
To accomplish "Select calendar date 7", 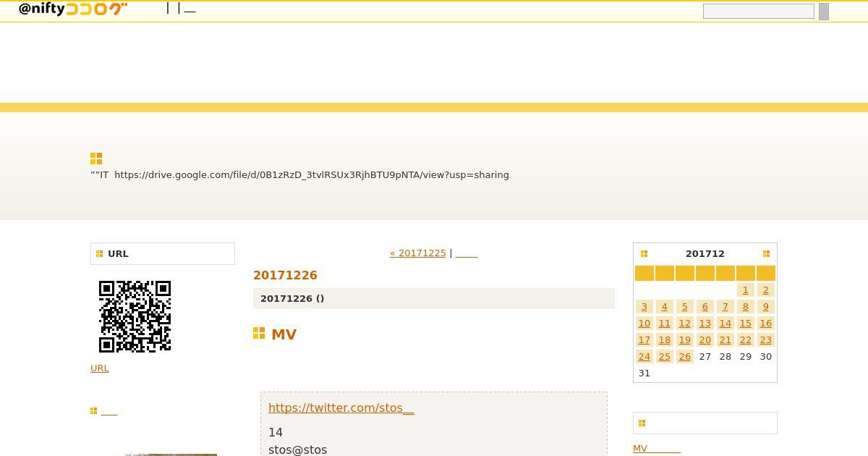I will coord(725,306).
